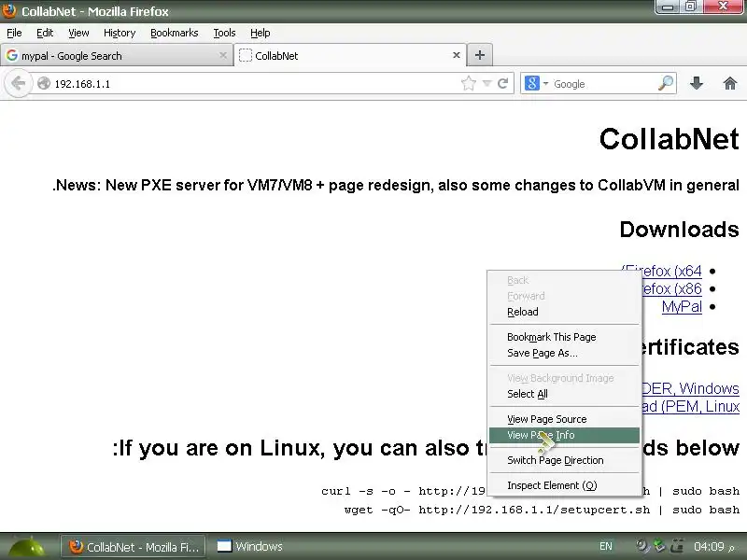
Task: Open the DER, Windows certificate link
Action: pos(690,388)
